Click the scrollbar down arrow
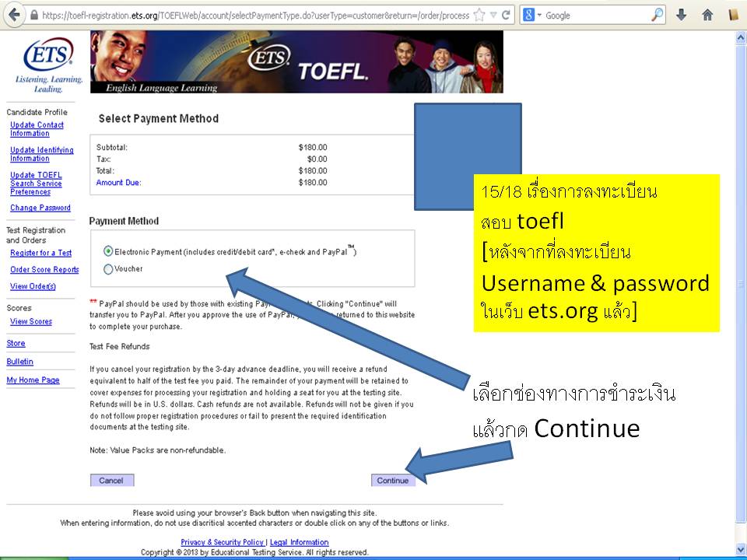Screen dimensions: 747x560 click(x=740, y=548)
